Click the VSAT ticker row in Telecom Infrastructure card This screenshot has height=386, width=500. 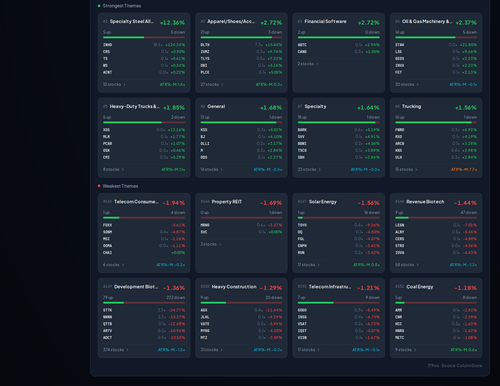339,324
